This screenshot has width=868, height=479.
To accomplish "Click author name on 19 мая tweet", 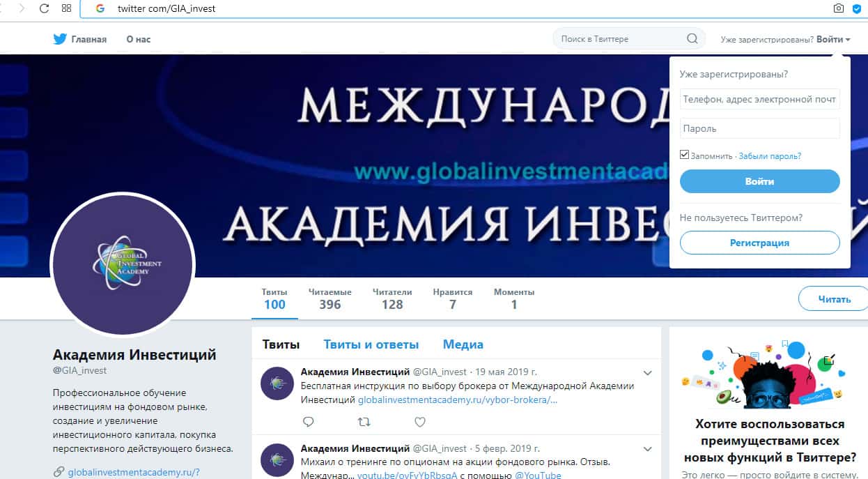I will coord(355,372).
